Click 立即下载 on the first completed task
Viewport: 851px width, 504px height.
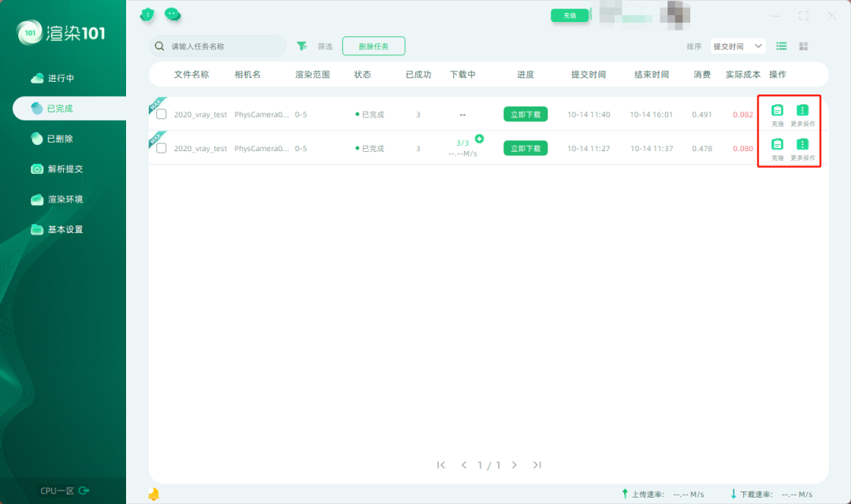coord(526,113)
